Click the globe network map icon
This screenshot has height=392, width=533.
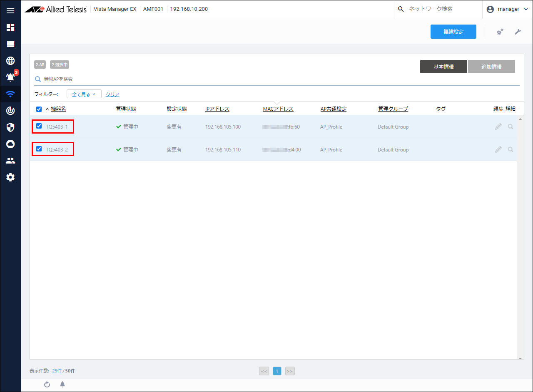10,61
